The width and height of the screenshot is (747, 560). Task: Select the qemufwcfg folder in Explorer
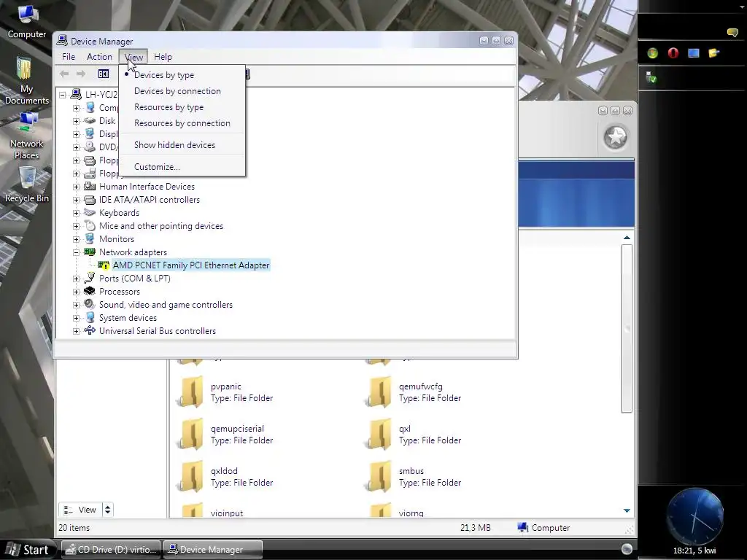[x=414, y=392]
